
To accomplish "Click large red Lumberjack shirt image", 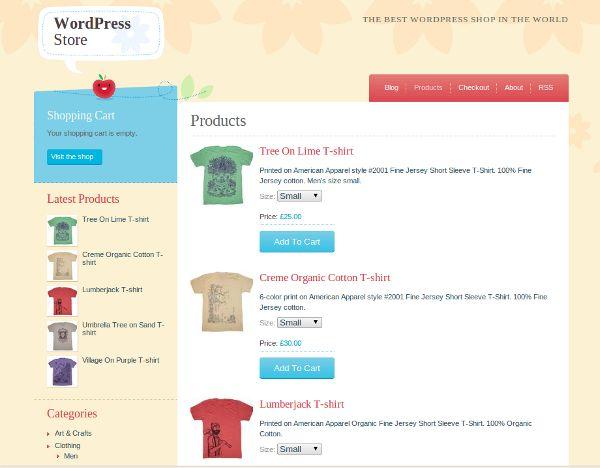I will click(222, 429).
